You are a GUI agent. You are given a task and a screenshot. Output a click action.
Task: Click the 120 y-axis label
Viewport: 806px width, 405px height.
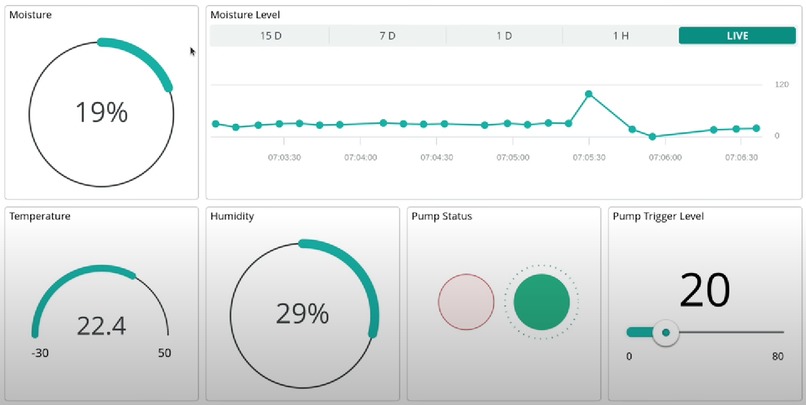781,84
